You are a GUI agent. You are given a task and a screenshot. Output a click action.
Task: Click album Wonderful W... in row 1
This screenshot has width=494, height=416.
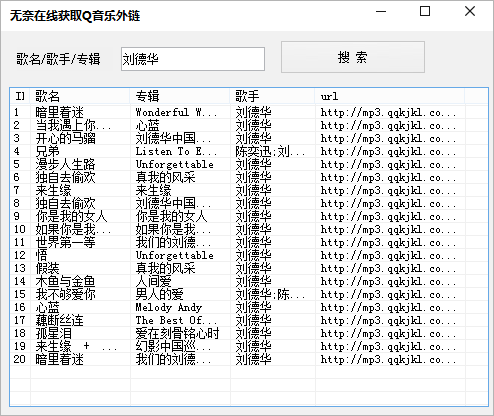coord(176,112)
